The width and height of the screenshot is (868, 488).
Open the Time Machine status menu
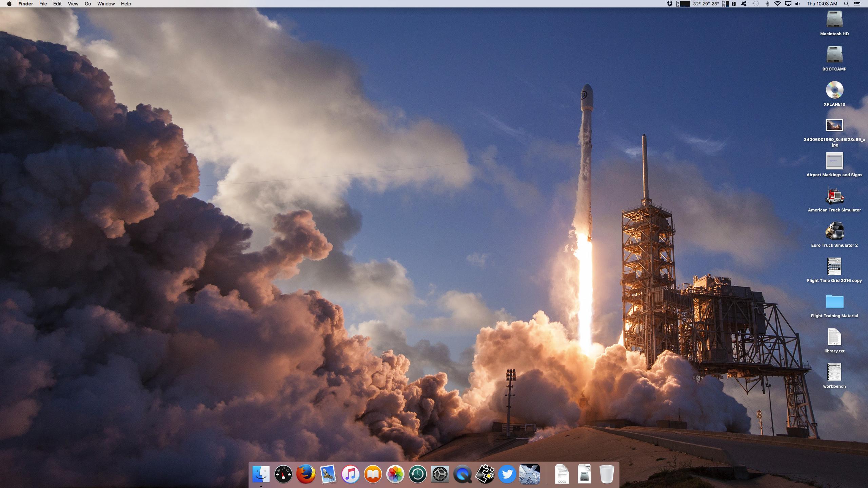pyautogui.click(x=756, y=4)
